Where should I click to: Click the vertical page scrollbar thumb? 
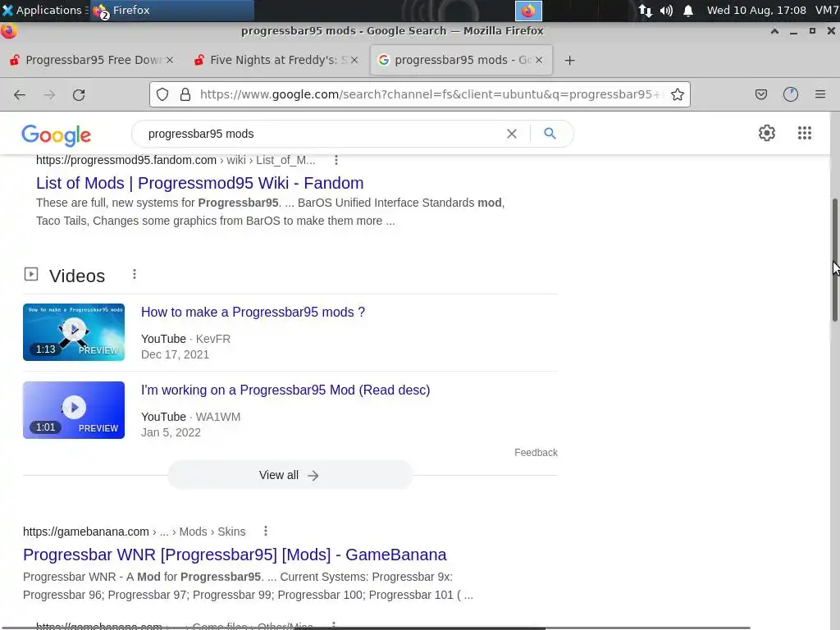[x=834, y=260]
